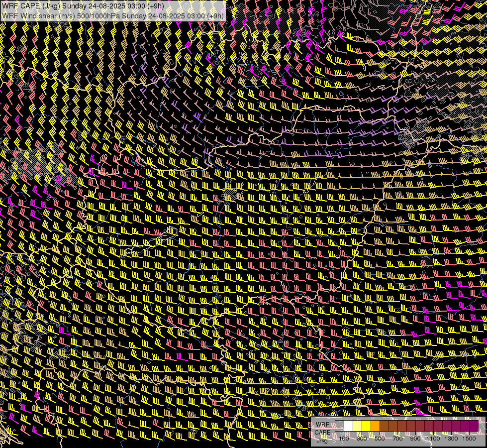The width and height of the screenshot is (487, 448).
Task: Select the rightmost purple legend swatch
Action: [474, 426]
